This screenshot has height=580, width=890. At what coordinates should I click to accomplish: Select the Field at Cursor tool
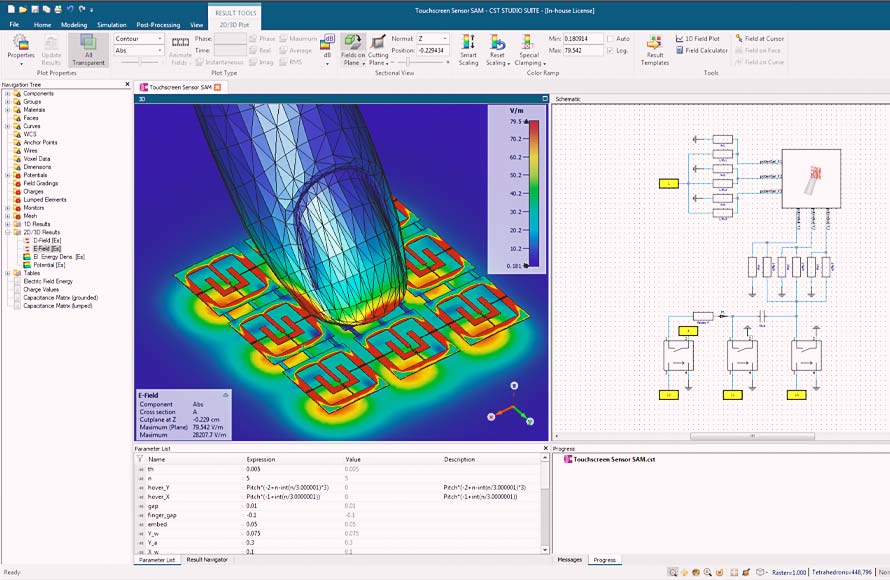(x=759, y=39)
